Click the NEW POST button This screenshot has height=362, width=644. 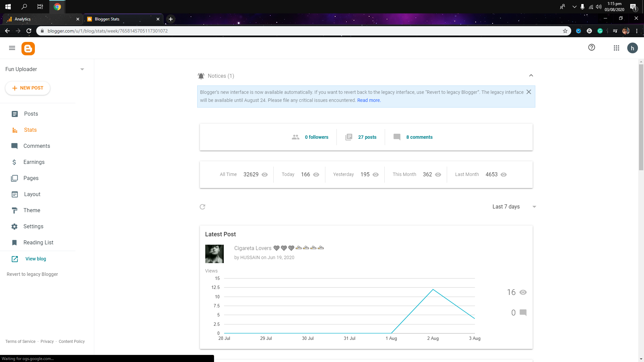28,88
